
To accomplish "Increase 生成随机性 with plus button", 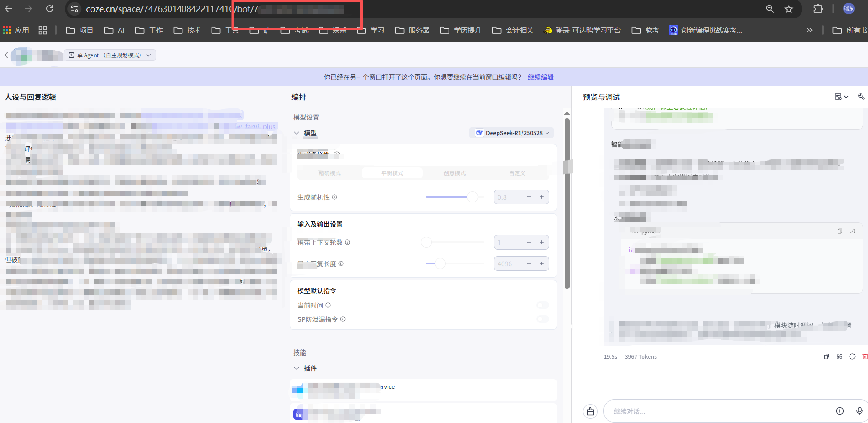I will 542,197.
